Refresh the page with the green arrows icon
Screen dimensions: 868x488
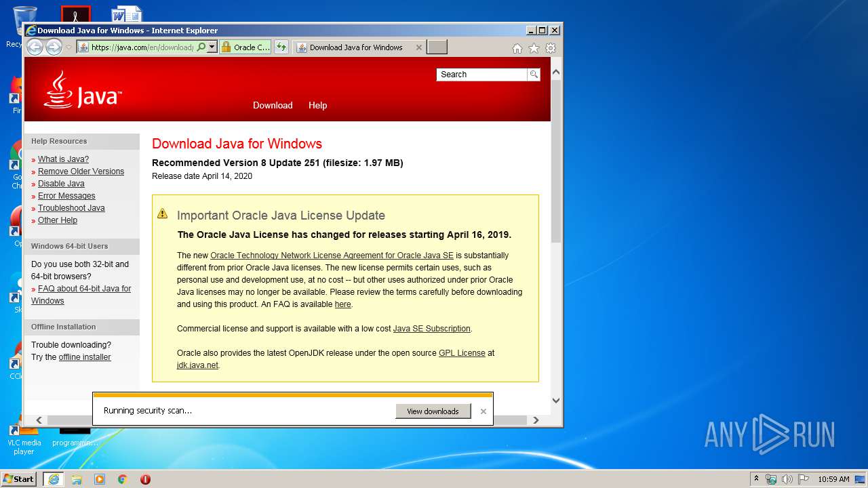point(281,47)
